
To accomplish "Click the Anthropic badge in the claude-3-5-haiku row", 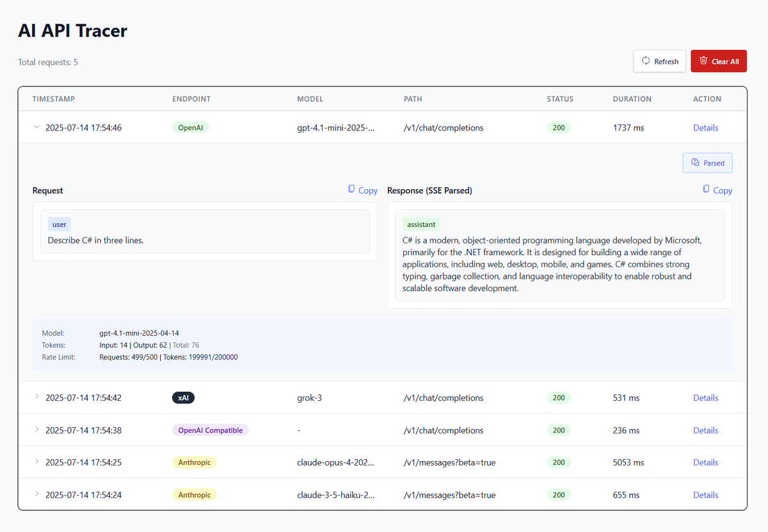I will click(194, 495).
